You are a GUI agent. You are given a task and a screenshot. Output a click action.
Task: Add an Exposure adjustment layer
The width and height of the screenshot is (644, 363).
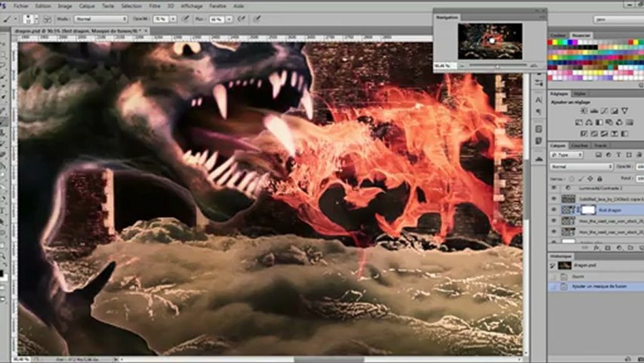(614, 111)
